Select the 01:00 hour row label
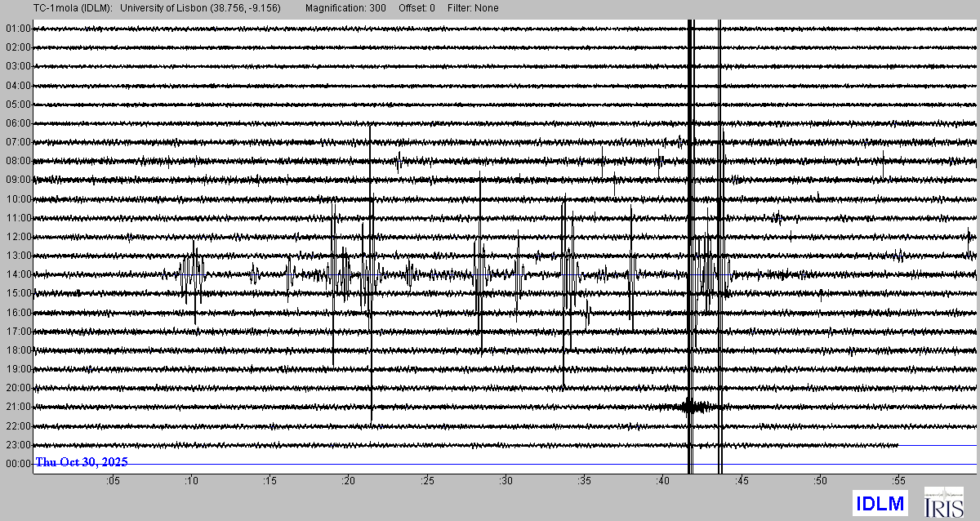The height and width of the screenshot is (521, 980). coord(18,29)
